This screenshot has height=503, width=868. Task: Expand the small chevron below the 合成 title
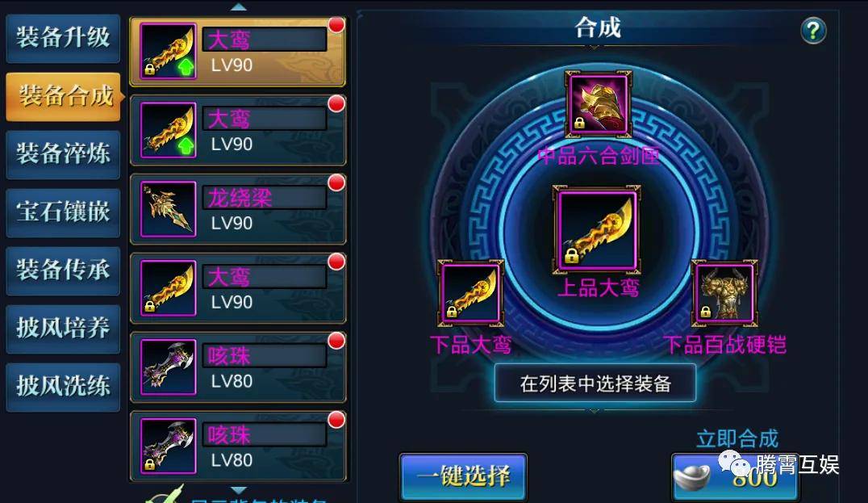click(x=594, y=48)
